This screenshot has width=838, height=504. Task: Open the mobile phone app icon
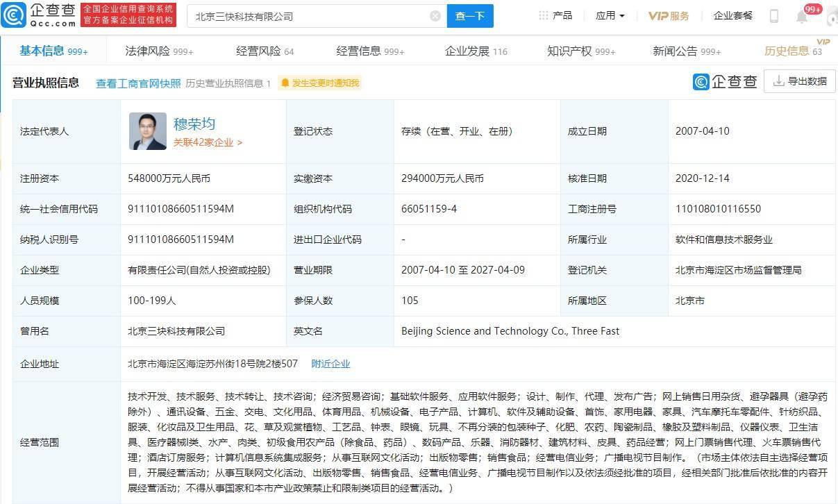pos(774,15)
